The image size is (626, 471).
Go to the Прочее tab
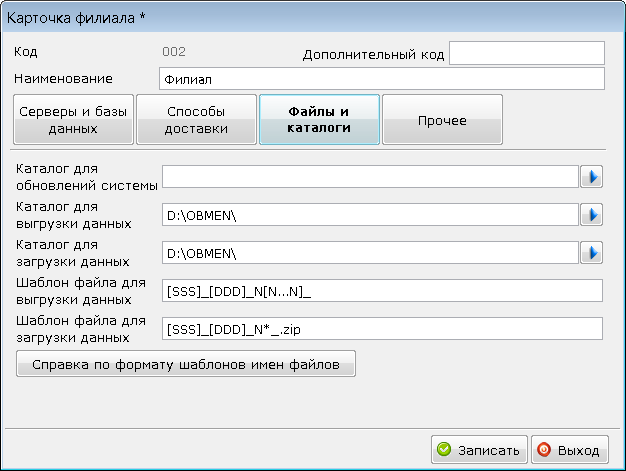pyautogui.click(x=442, y=119)
